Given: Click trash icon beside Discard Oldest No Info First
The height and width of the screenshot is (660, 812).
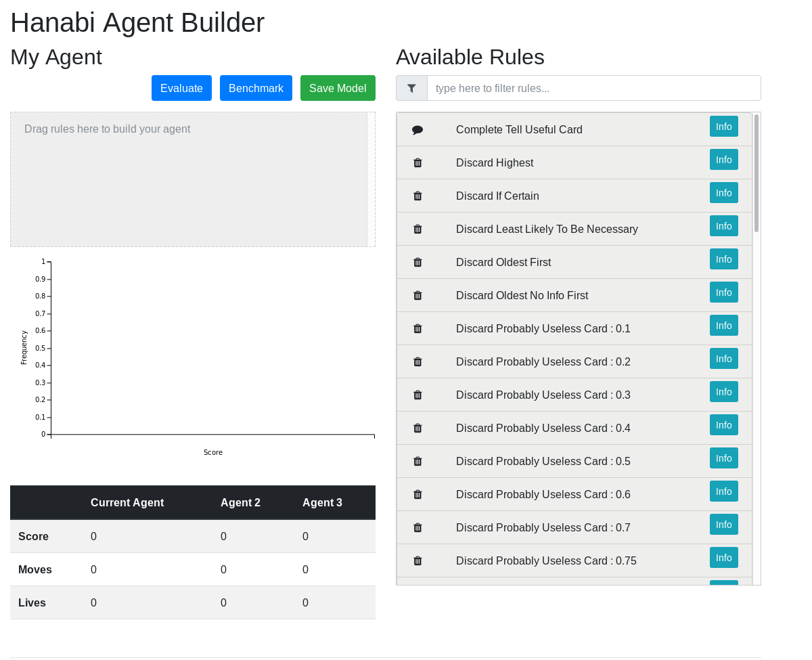Looking at the screenshot, I should (418, 295).
